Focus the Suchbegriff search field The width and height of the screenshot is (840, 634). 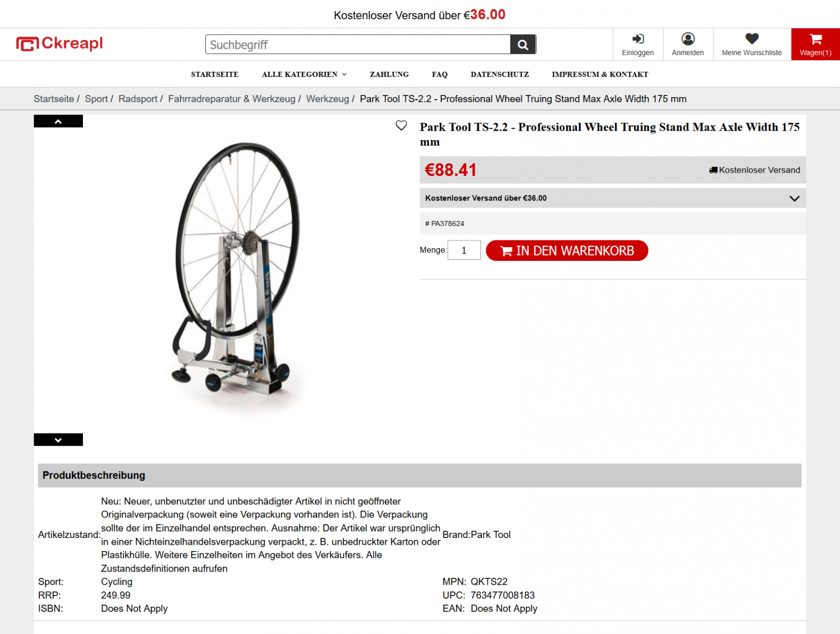coord(358,45)
